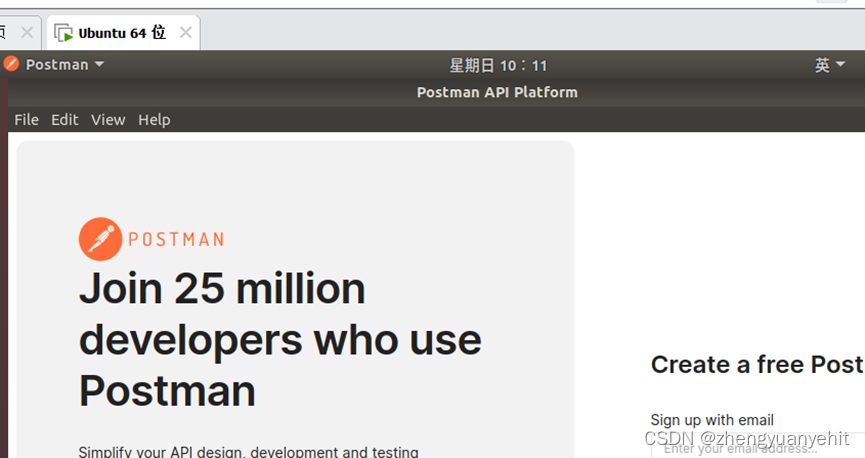Open the 英 input method dropdown
This screenshot has height=458, width=865.
click(830, 65)
